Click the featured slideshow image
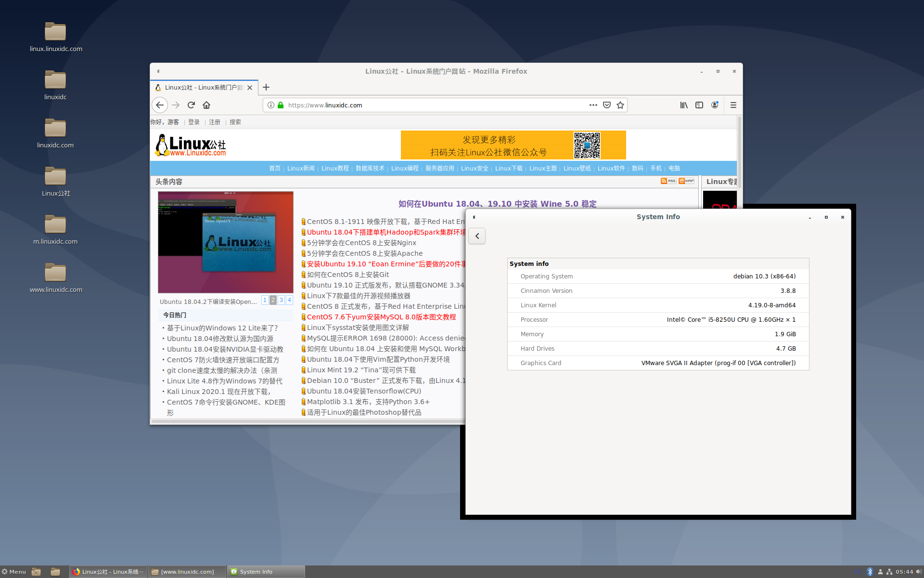Screen dimensions: 924x578 point(226,242)
